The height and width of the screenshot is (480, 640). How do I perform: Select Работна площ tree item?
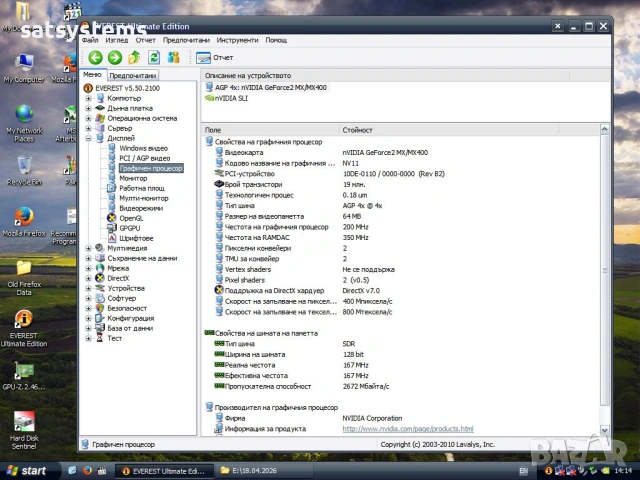pos(142,188)
